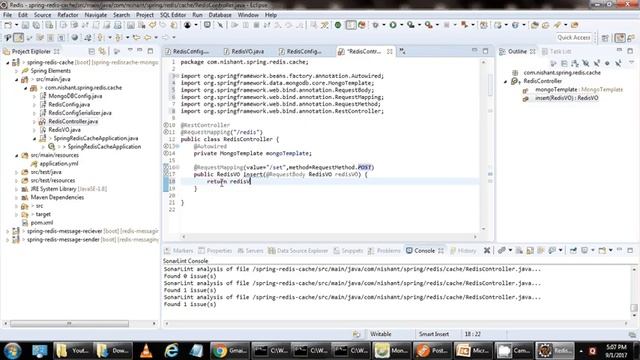The height and width of the screenshot is (360, 640).
Task: Click the Writable status bar entry
Action: tap(380, 334)
